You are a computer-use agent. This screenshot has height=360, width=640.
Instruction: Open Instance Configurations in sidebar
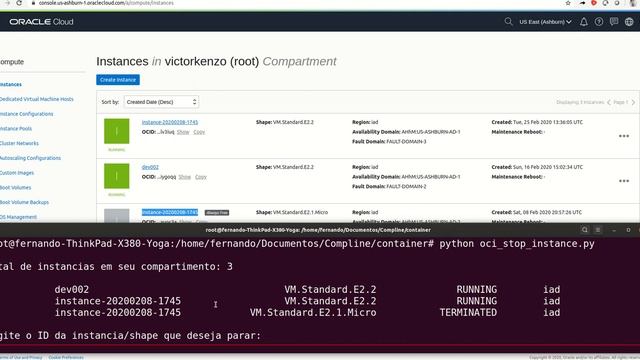27,114
